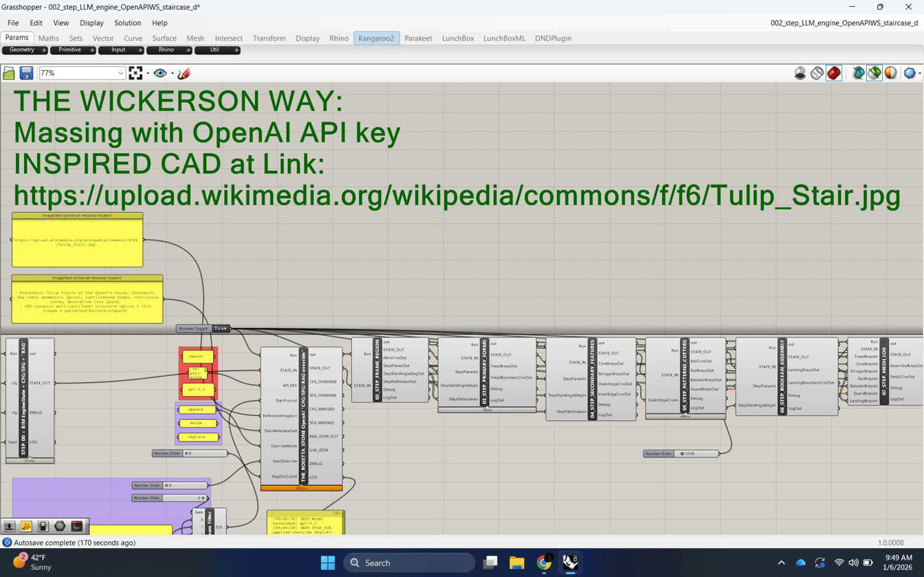Select the 06 STEP BOOLEAN ASSEMBLY component
This screenshot has width=924, height=577.
click(x=787, y=376)
